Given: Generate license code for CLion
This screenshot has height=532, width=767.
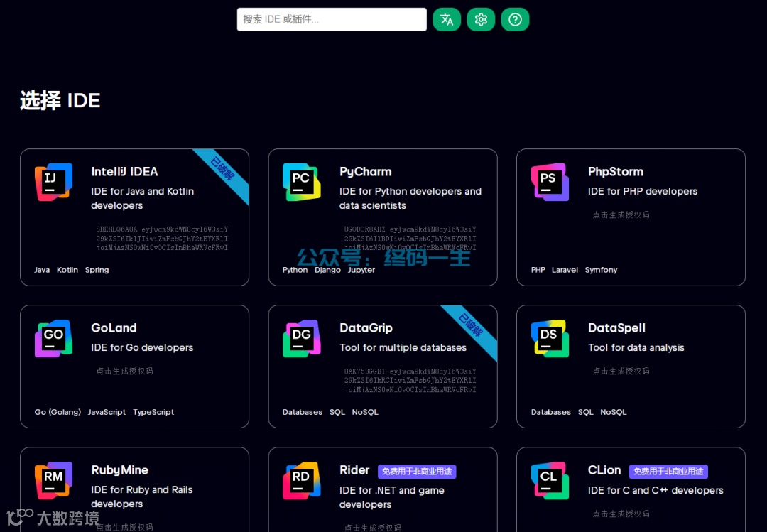Looking at the screenshot, I should (x=621, y=514).
